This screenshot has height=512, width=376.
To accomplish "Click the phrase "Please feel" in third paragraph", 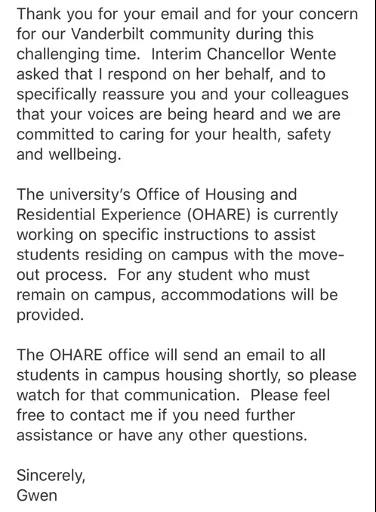I will tap(290, 395).
